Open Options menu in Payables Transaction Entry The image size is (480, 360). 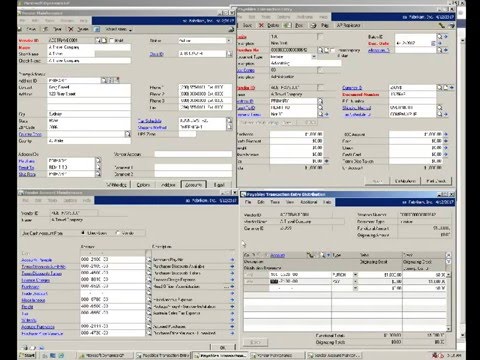coord(284,17)
